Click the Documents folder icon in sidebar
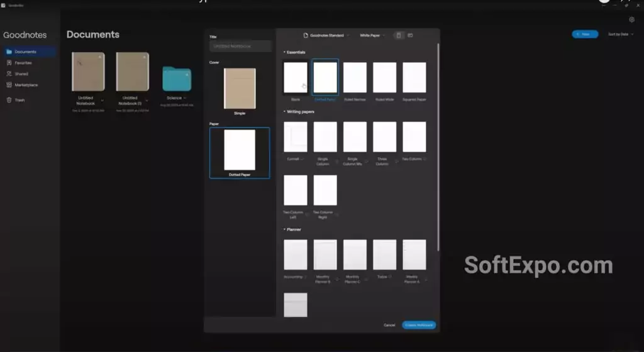The height and width of the screenshot is (352, 644). (9, 52)
